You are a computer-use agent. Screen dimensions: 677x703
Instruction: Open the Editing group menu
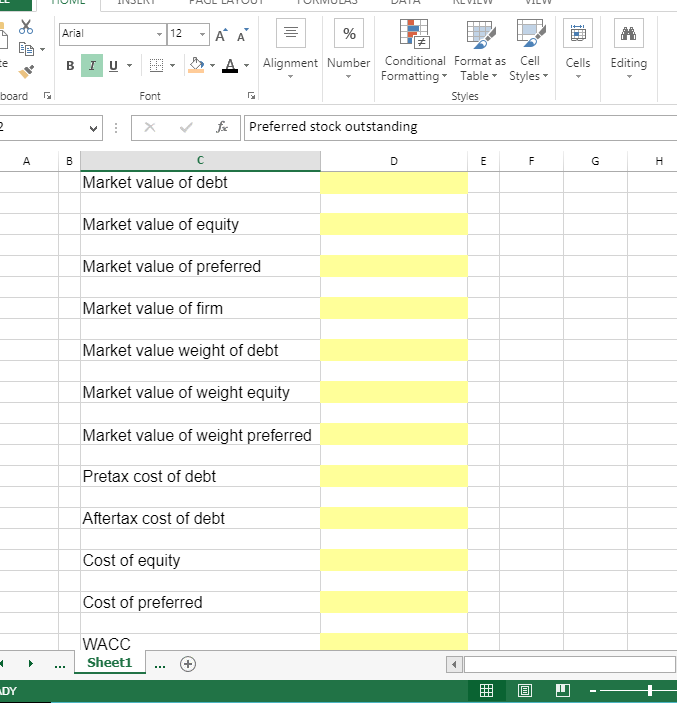click(629, 48)
